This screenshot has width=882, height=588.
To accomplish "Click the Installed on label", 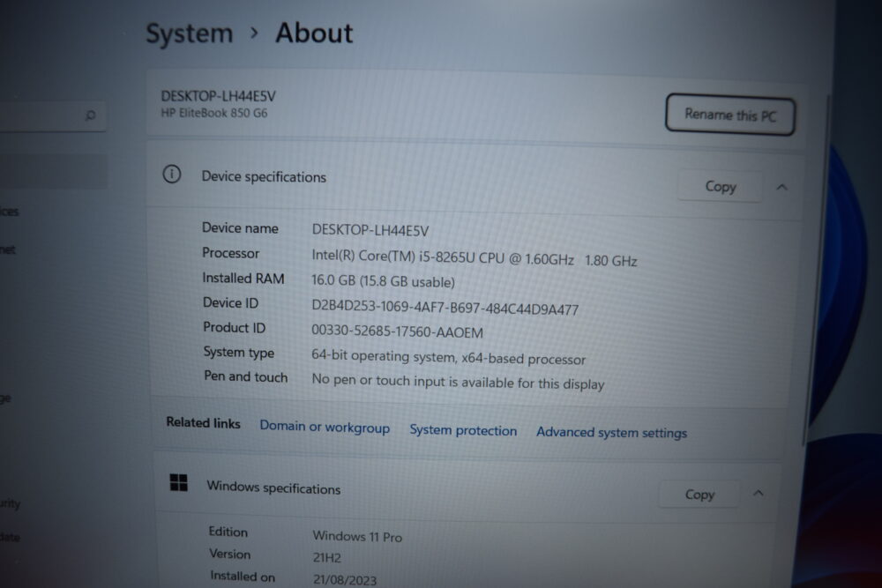I will click(243, 576).
